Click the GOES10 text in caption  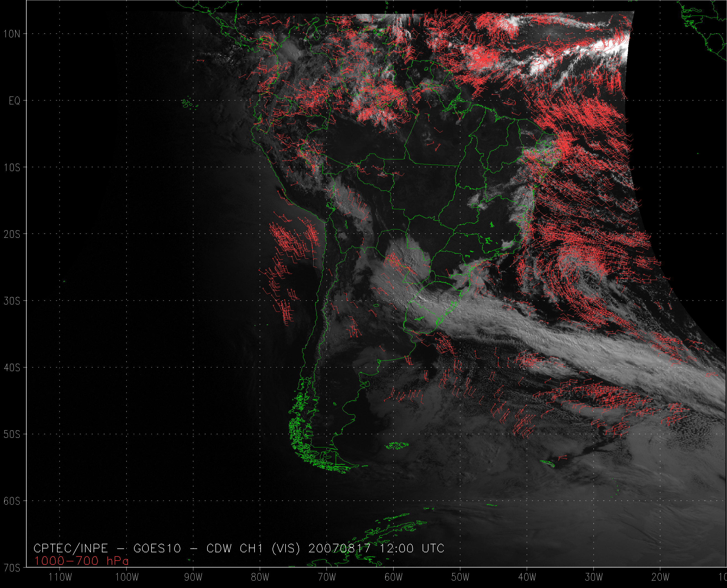(157, 548)
